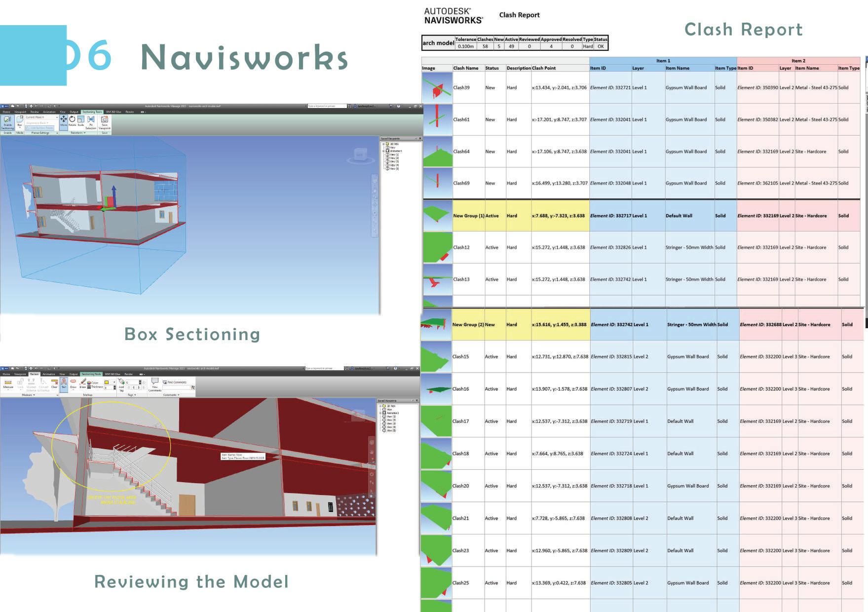Expand the Measure panel in lower ribbon
Viewport: 868px width, 612px height.
(28, 395)
